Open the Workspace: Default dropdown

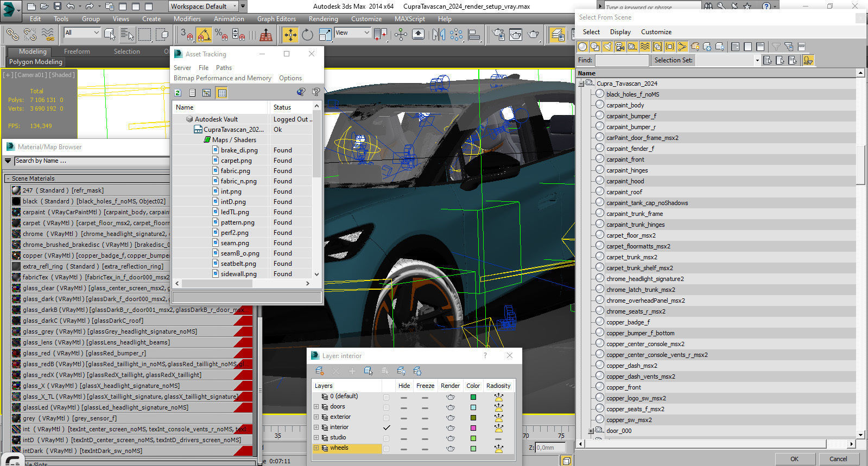(204, 7)
